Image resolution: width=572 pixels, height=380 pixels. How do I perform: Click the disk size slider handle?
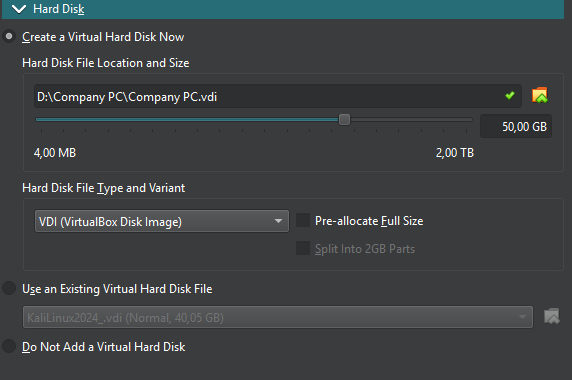click(344, 120)
